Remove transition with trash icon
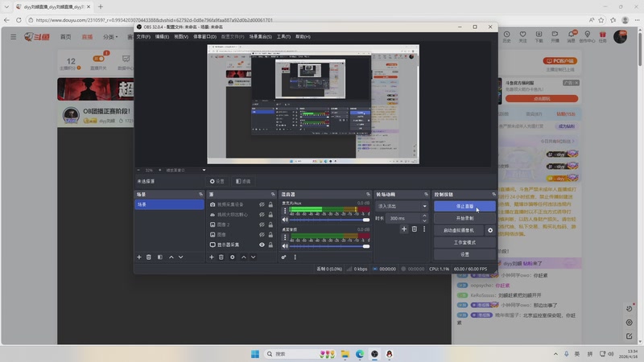The width and height of the screenshot is (644, 362). (x=414, y=229)
